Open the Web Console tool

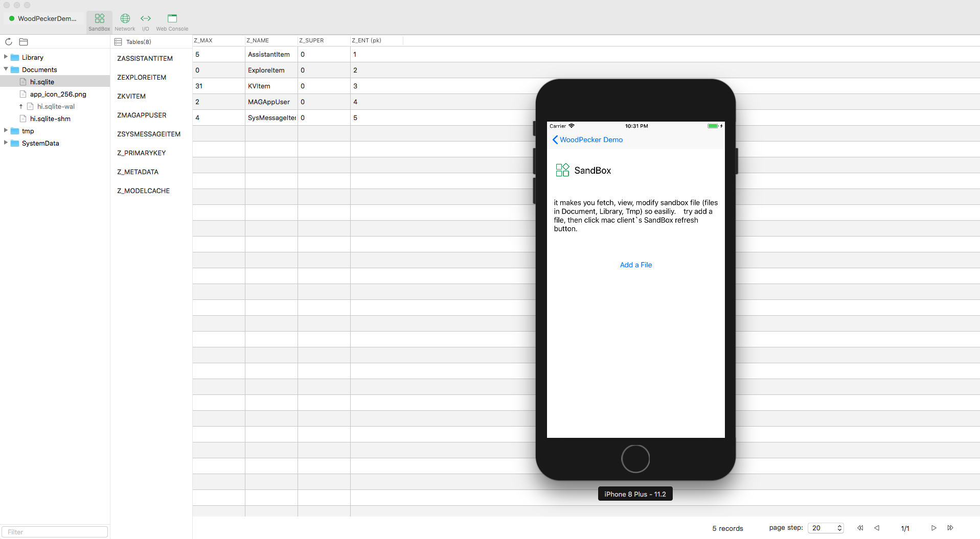click(x=172, y=22)
